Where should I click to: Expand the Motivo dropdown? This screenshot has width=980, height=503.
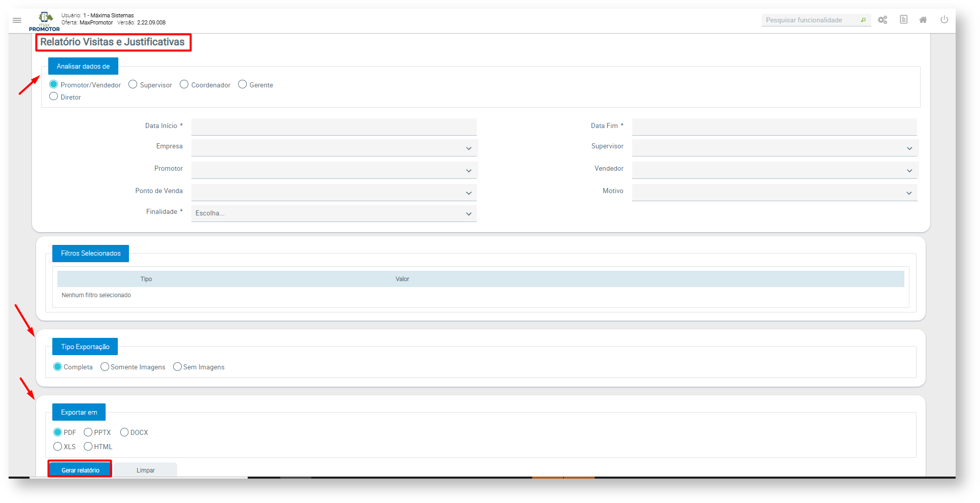coord(775,193)
